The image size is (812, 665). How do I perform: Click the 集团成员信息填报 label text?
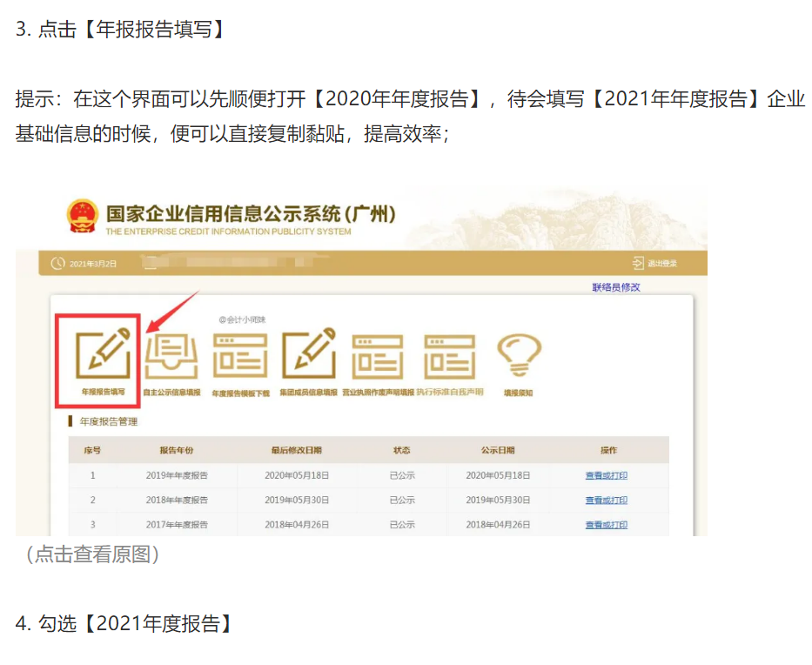click(x=309, y=393)
